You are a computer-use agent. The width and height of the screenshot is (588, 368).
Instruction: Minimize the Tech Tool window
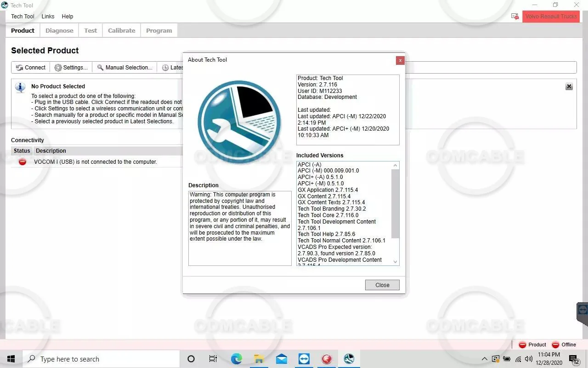(x=534, y=5)
